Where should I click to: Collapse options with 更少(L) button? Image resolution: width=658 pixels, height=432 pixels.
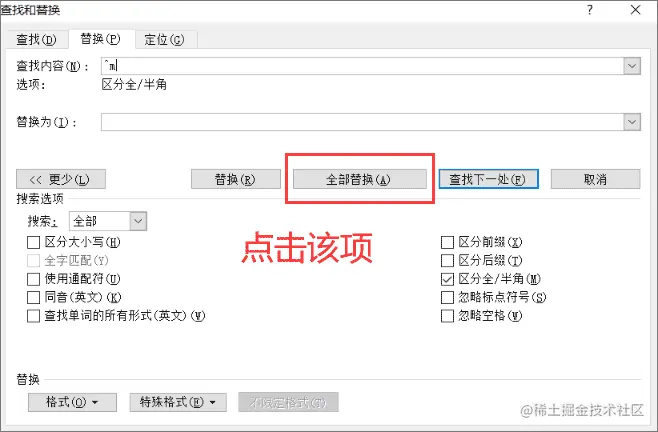tap(61, 179)
